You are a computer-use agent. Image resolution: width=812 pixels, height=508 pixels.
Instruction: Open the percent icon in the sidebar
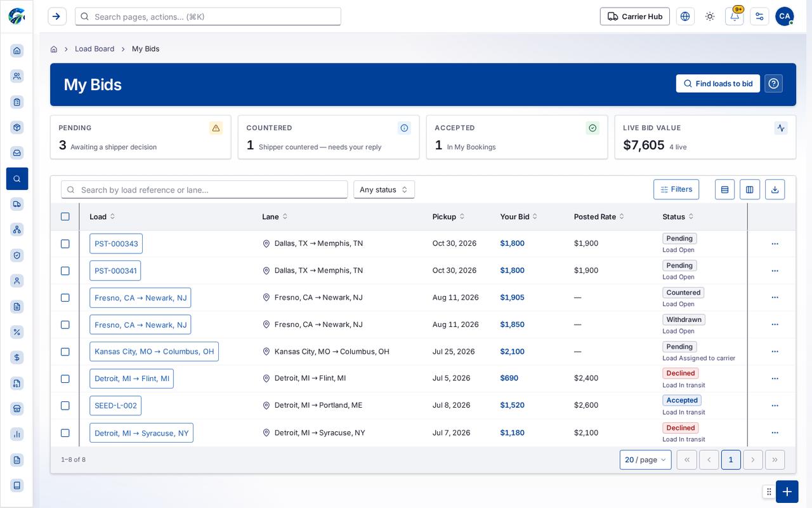17,332
